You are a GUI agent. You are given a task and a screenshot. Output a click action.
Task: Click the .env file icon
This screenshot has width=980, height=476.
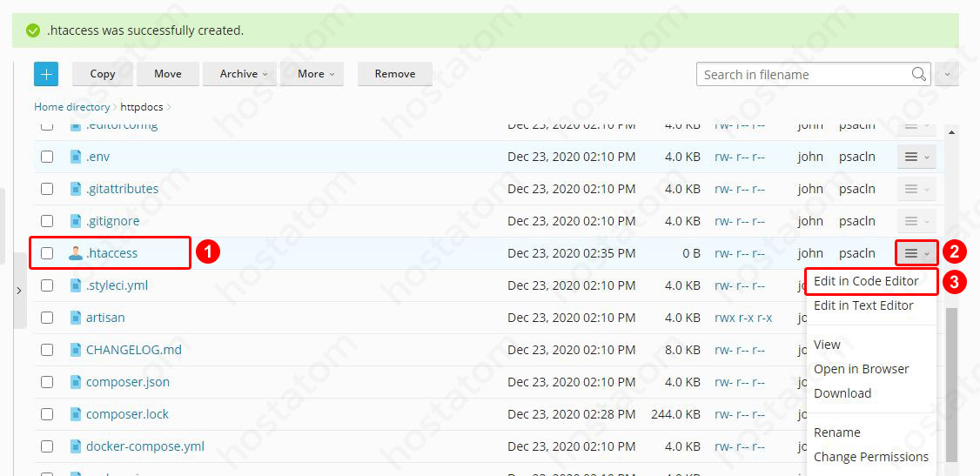tap(76, 157)
